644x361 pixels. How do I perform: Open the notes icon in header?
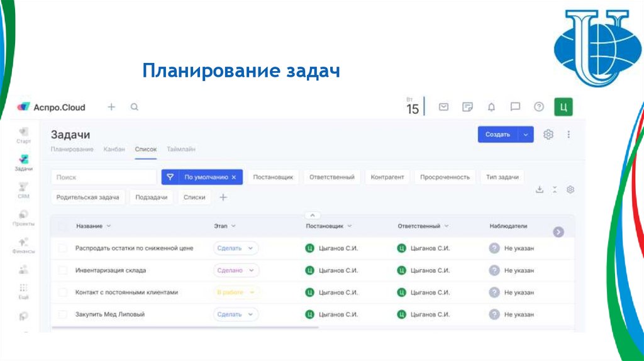point(467,107)
